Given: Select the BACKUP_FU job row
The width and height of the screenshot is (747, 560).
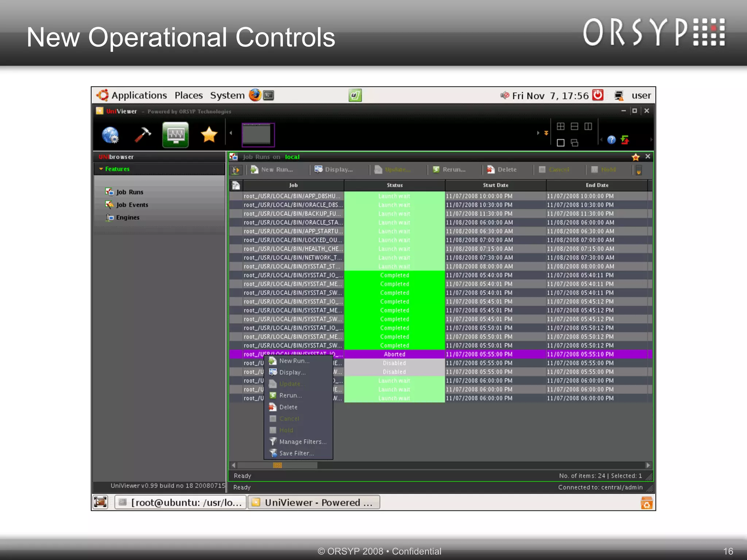Looking at the screenshot, I should pyautogui.click(x=441, y=214).
